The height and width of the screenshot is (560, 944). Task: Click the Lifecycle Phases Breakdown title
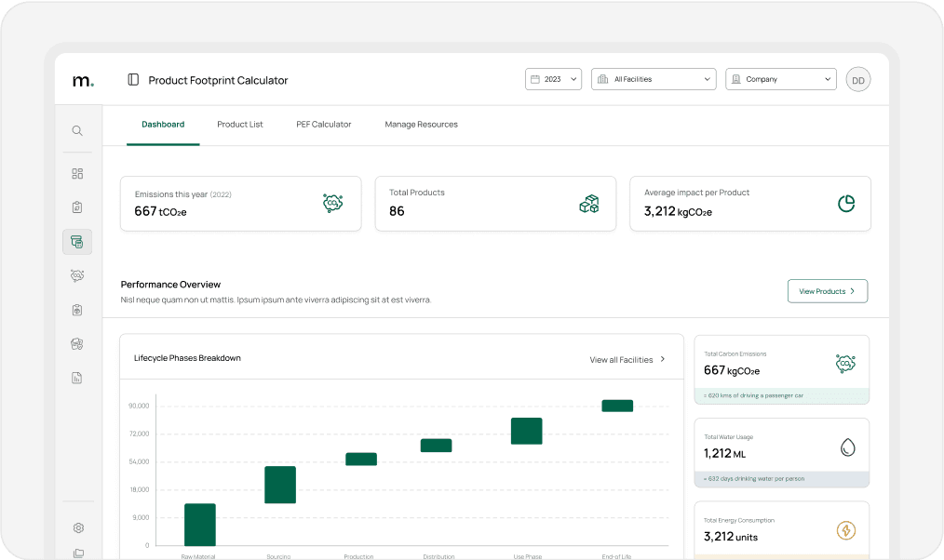coord(187,358)
